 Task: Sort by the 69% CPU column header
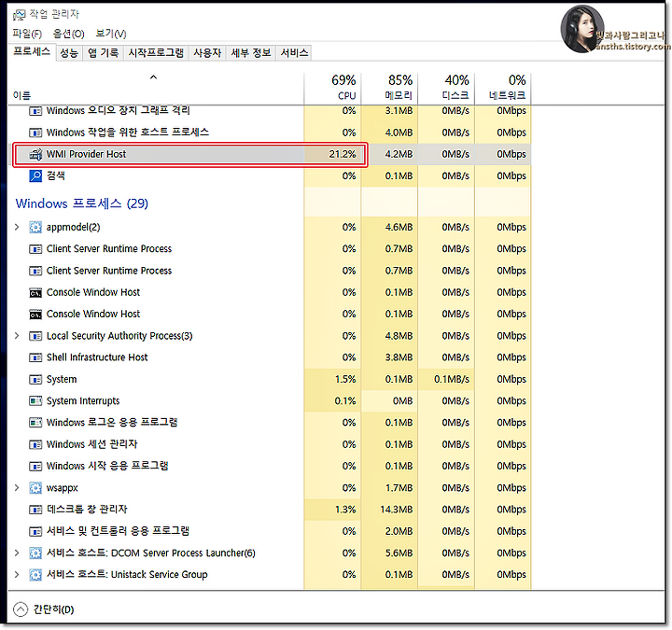pyautogui.click(x=332, y=88)
